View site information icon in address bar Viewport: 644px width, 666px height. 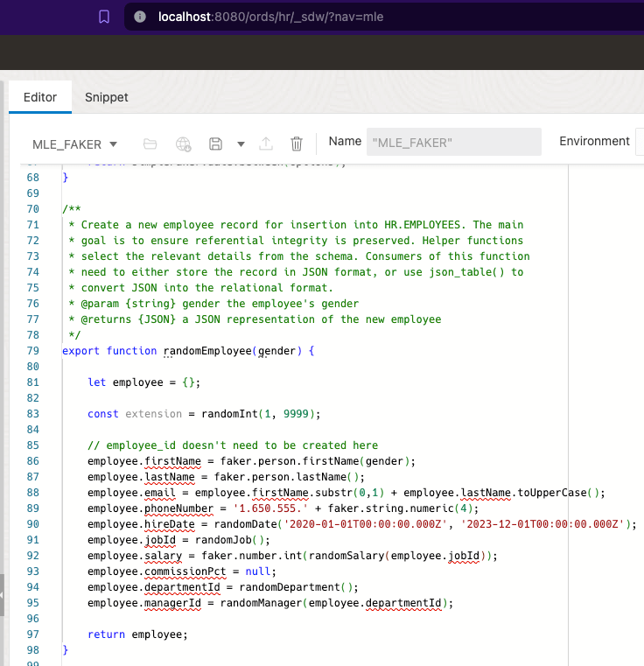pyautogui.click(x=140, y=17)
